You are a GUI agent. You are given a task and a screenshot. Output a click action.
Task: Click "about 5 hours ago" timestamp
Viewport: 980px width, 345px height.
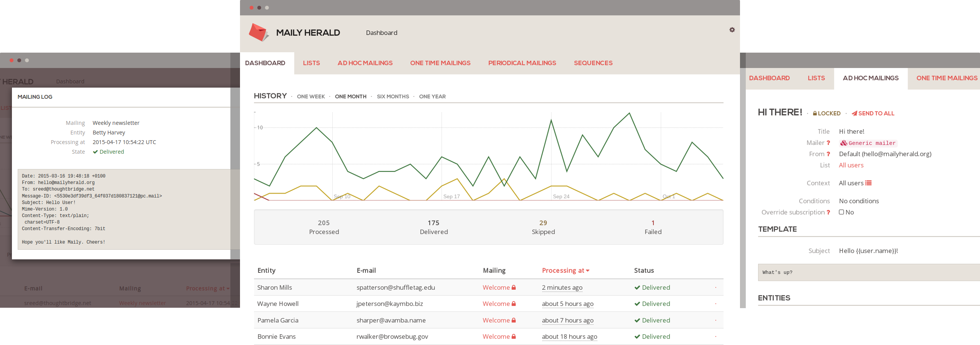[568, 304]
